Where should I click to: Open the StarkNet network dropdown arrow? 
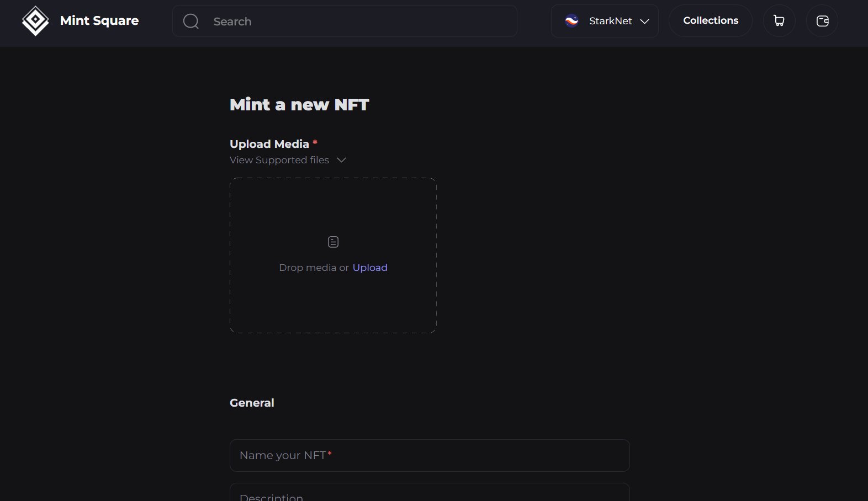pos(644,22)
